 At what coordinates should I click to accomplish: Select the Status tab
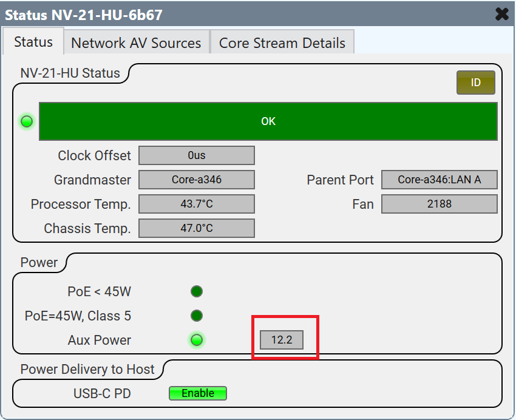(33, 42)
